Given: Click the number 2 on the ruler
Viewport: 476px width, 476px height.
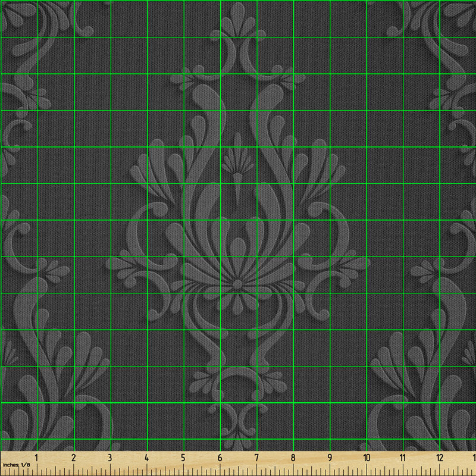Looking at the screenshot, I should pyautogui.click(x=73, y=458).
